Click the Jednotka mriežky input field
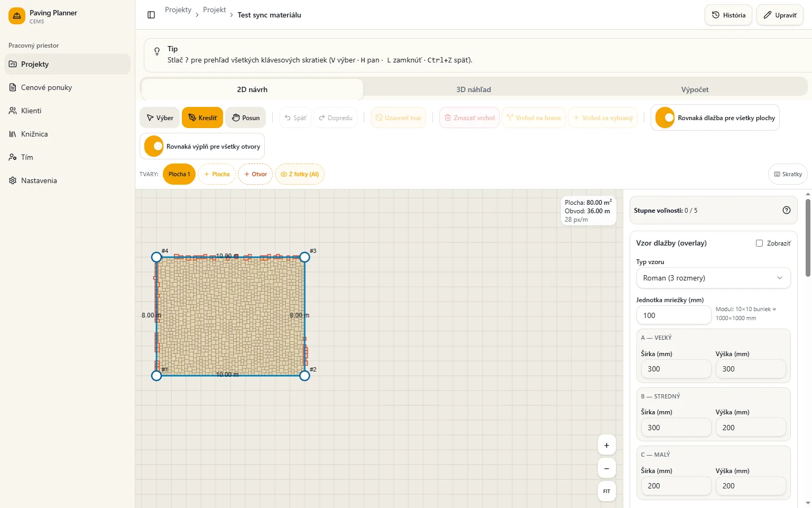This screenshot has width=812, height=508. pyautogui.click(x=673, y=315)
